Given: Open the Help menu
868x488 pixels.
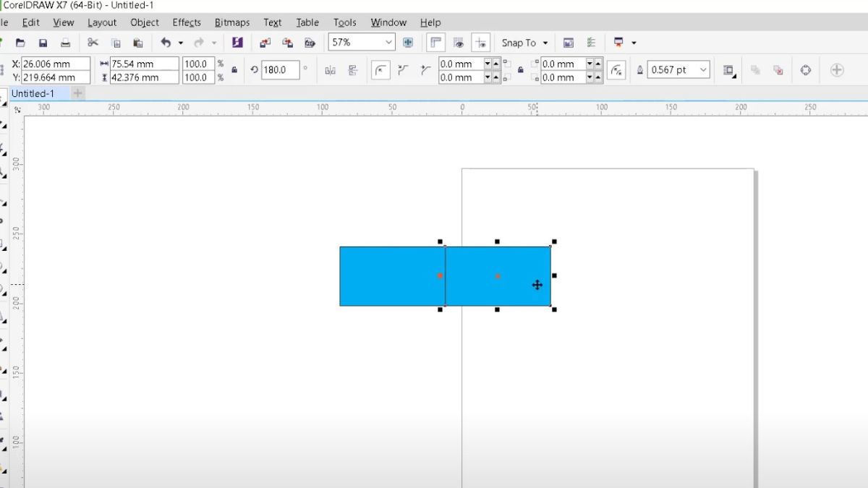Looking at the screenshot, I should pyautogui.click(x=430, y=22).
